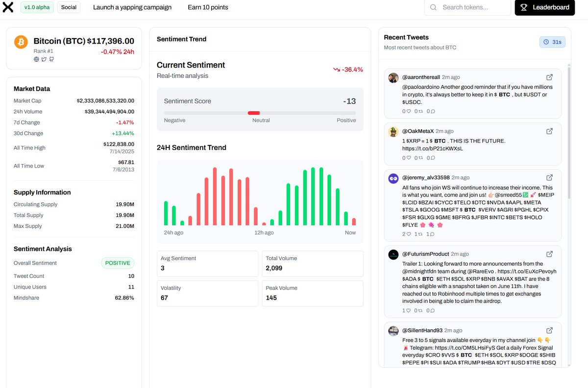Click the Bitcoin orange coin logo
This screenshot has width=588, height=388.
(21, 42)
